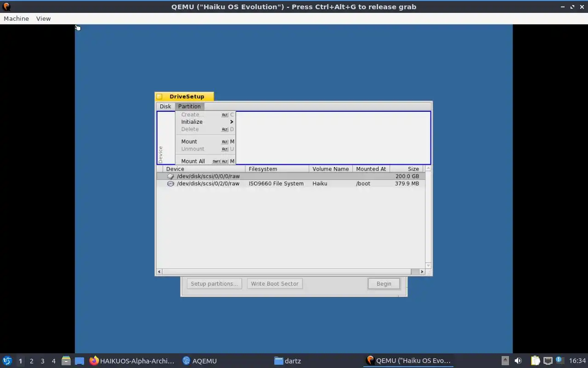This screenshot has width=588, height=368.
Task: Click the network tray icon
Action: (548, 361)
